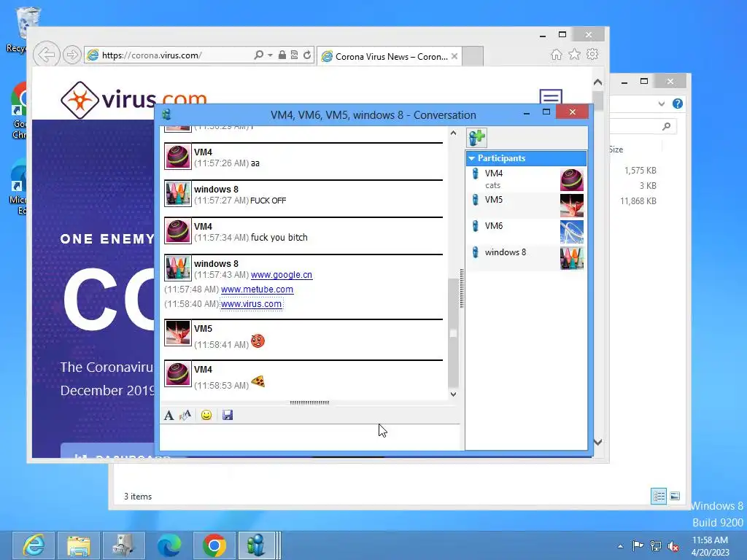Click the Action Center flag tray icon

[x=638, y=545]
